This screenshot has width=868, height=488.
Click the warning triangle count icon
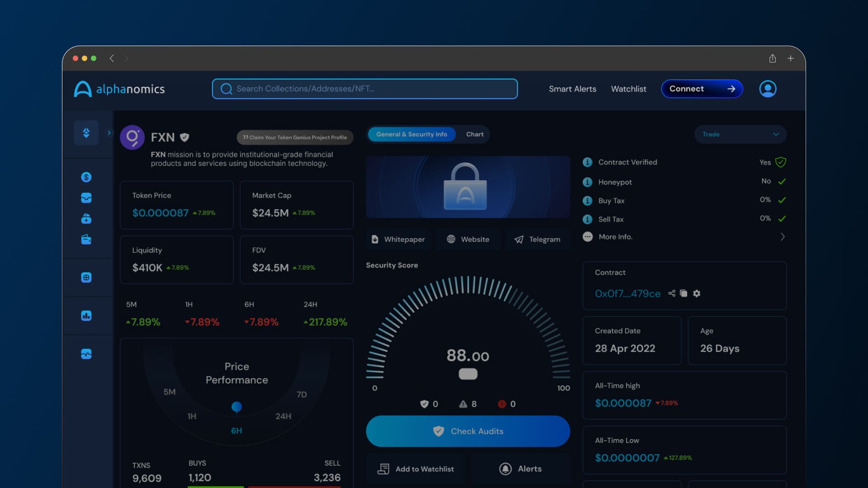tap(463, 404)
